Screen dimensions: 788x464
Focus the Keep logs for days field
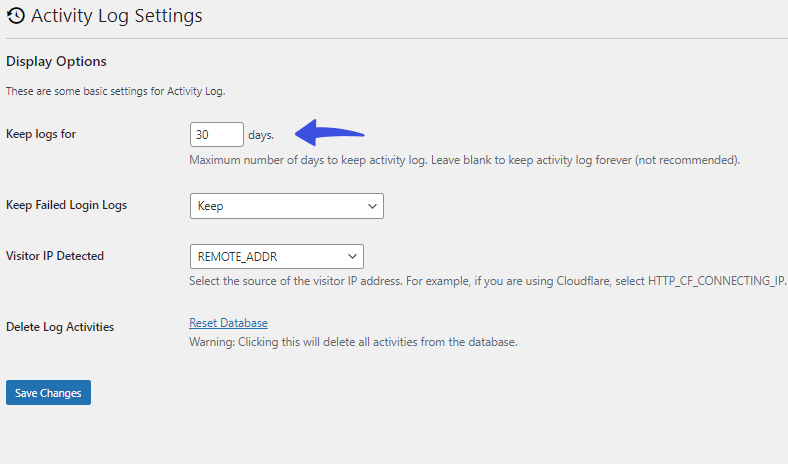pyautogui.click(x=217, y=135)
